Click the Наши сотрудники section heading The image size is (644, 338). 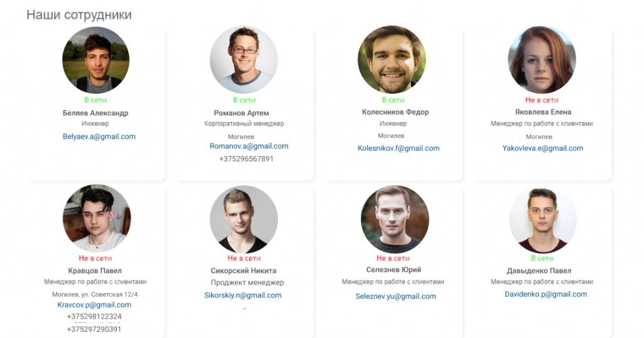coord(79,15)
